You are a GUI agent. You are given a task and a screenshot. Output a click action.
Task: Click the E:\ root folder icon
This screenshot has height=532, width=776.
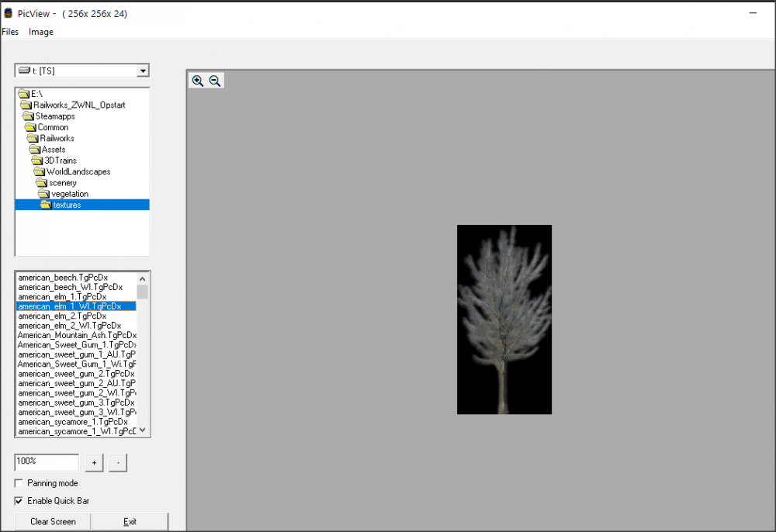tap(23, 94)
